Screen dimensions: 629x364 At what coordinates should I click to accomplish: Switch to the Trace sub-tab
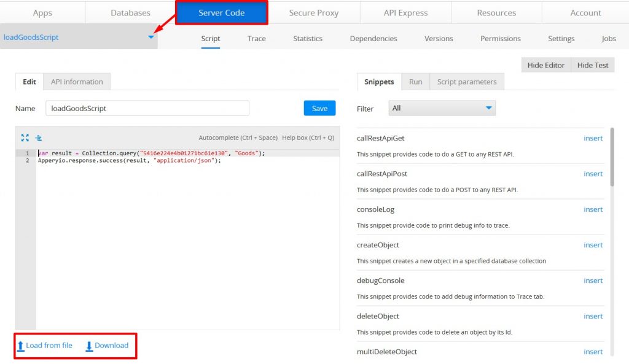257,39
